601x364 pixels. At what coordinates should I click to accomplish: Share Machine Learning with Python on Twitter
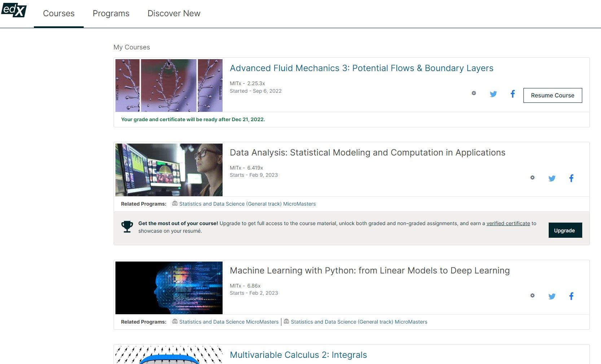pos(552,296)
